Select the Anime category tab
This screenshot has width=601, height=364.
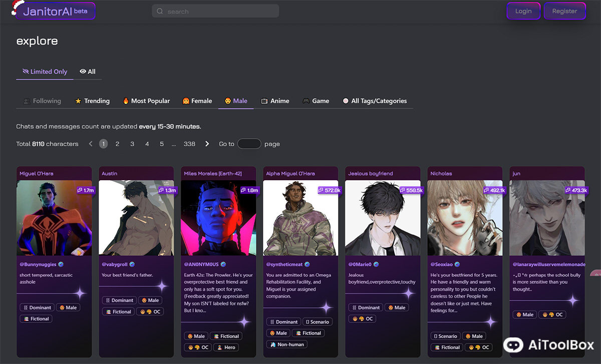275,101
